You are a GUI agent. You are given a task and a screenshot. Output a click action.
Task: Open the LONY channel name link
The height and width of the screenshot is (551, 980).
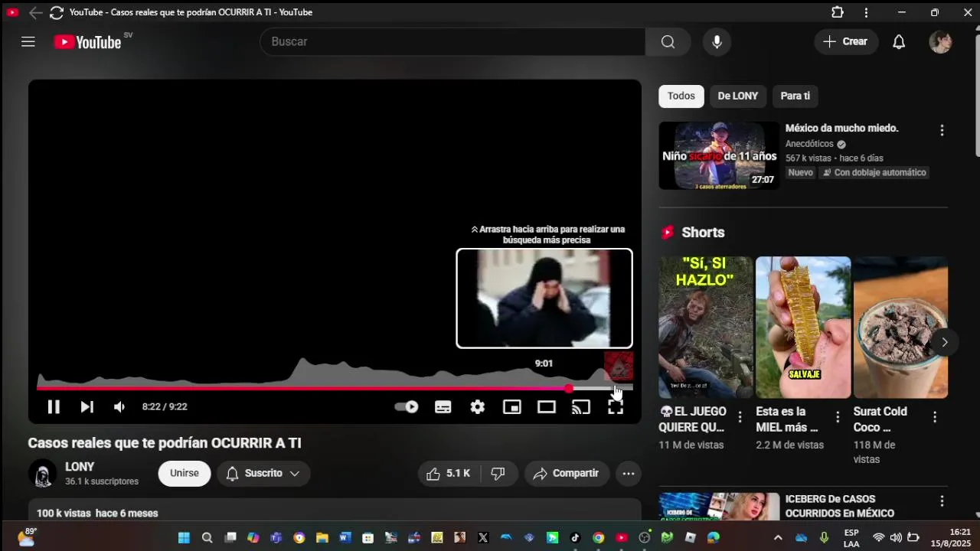pyautogui.click(x=80, y=467)
